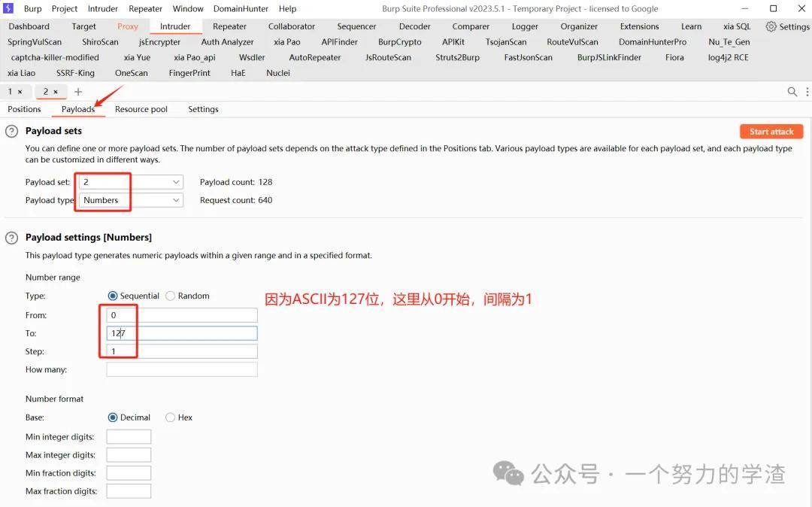Open the HaE extension tab
The width and height of the screenshot is (812, 507).
click(x=238, y=73)
